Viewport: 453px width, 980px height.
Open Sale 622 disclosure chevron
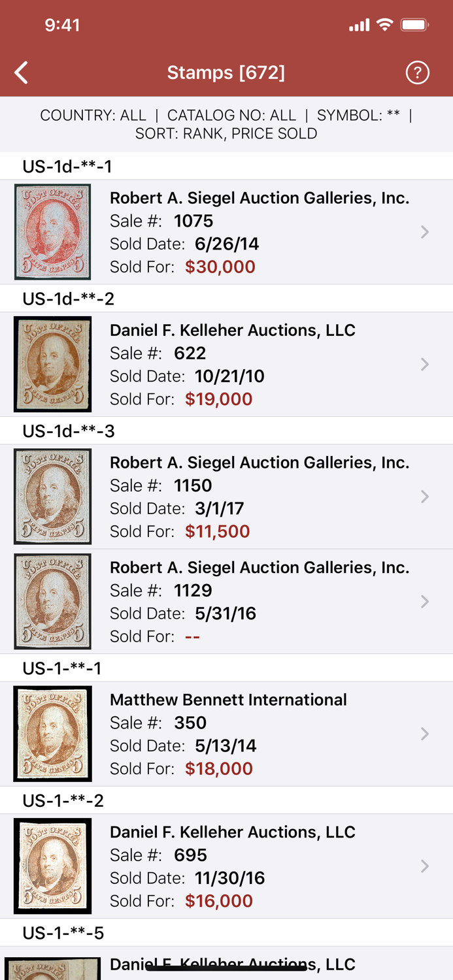pos(425,364)
